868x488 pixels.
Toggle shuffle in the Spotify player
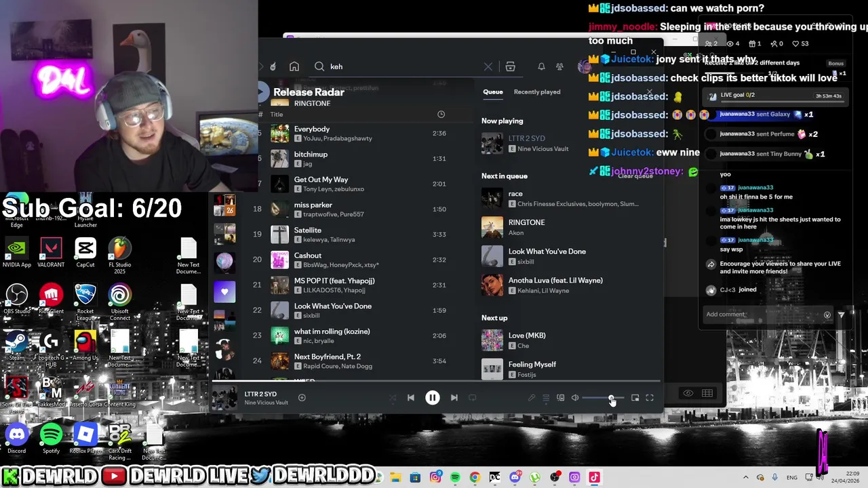392,398
